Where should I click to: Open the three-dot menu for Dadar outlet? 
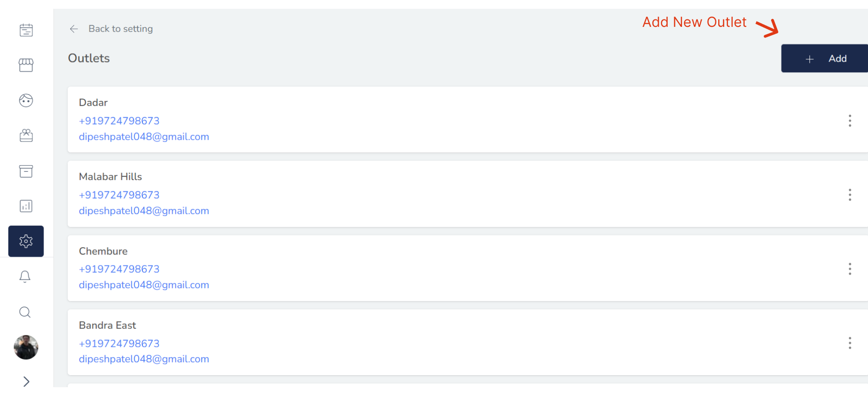[850, 121]
